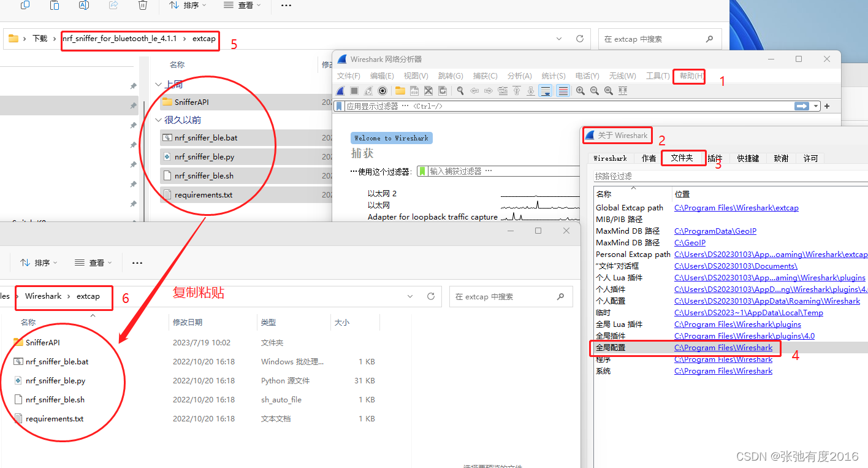Find a packet using the magnifier icon

460,91
